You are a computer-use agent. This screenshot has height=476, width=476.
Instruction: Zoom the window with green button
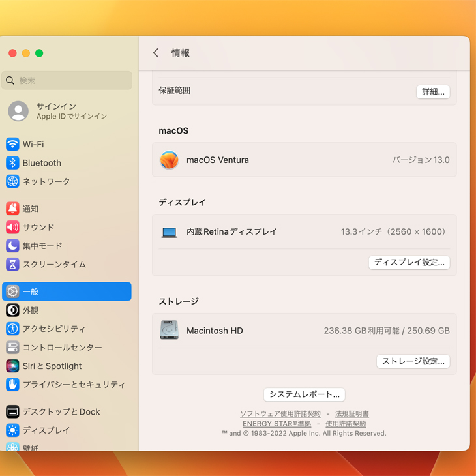(x=39, y=53)
